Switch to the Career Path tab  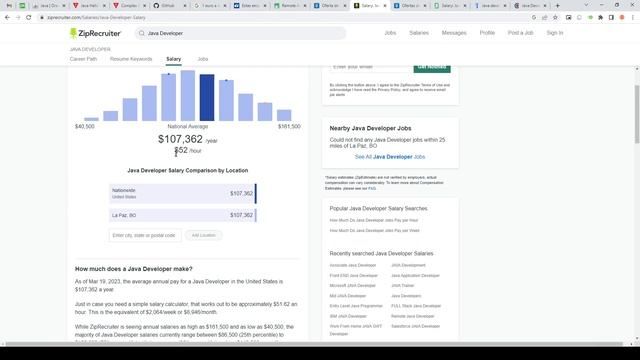pyautogui.click(x=83, y=59)
